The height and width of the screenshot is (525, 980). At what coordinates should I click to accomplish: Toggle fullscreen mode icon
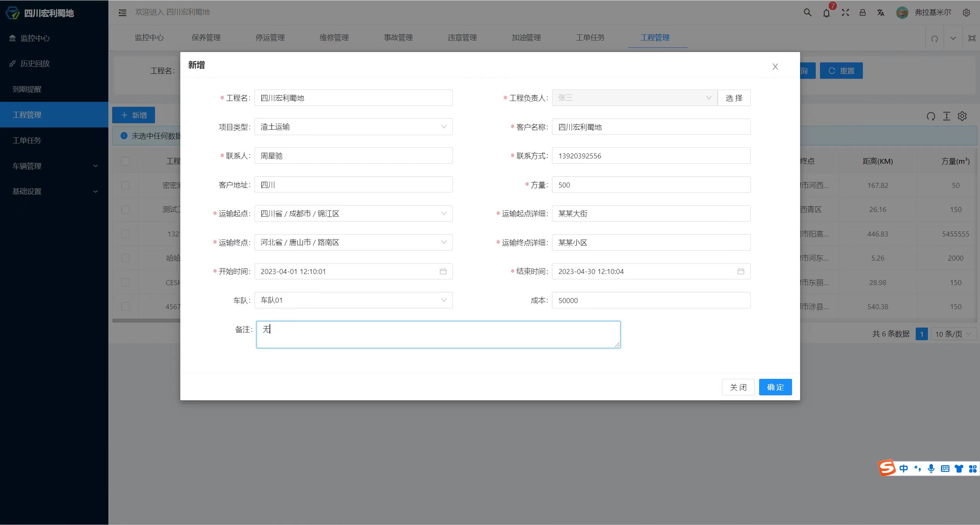[845, 13]
